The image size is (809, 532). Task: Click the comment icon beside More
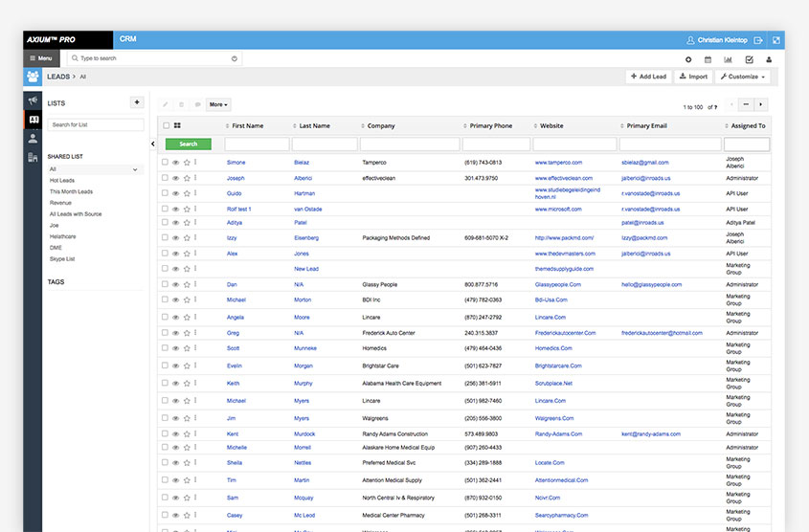(197, 104)
